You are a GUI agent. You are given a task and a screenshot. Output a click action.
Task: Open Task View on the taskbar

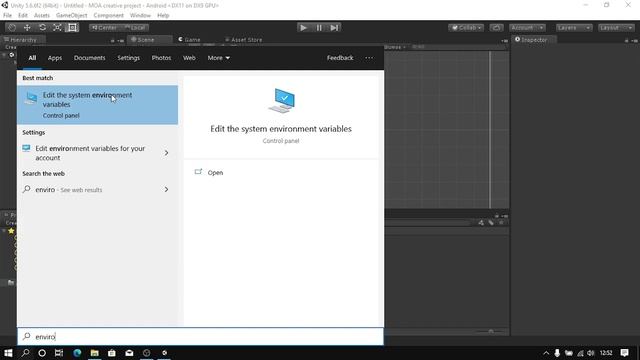59,353
